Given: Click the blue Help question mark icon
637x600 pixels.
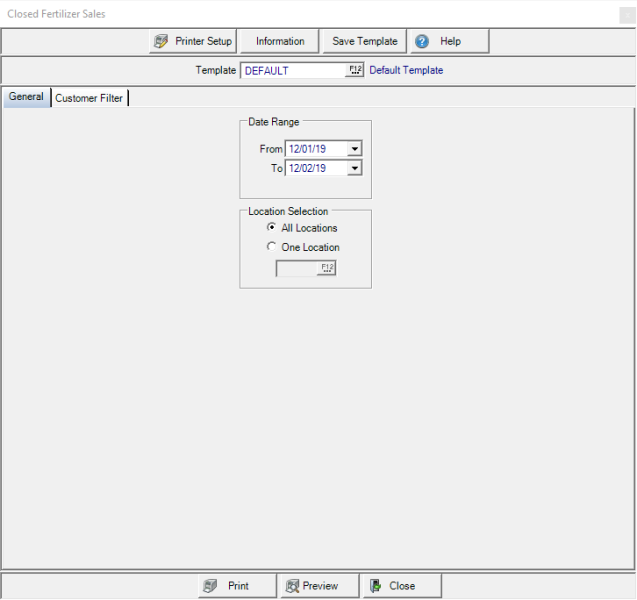Looking at the screenshot, I should pyautogui.click(x=422, y=41).
